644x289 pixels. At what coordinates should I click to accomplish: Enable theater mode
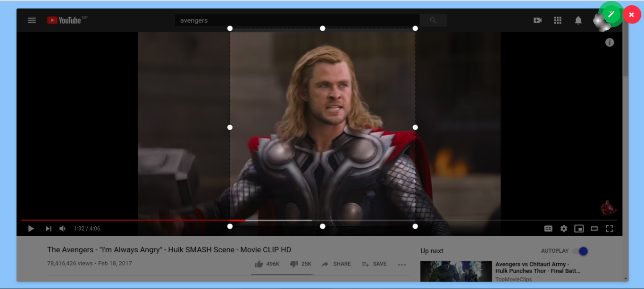coord(594,229)
